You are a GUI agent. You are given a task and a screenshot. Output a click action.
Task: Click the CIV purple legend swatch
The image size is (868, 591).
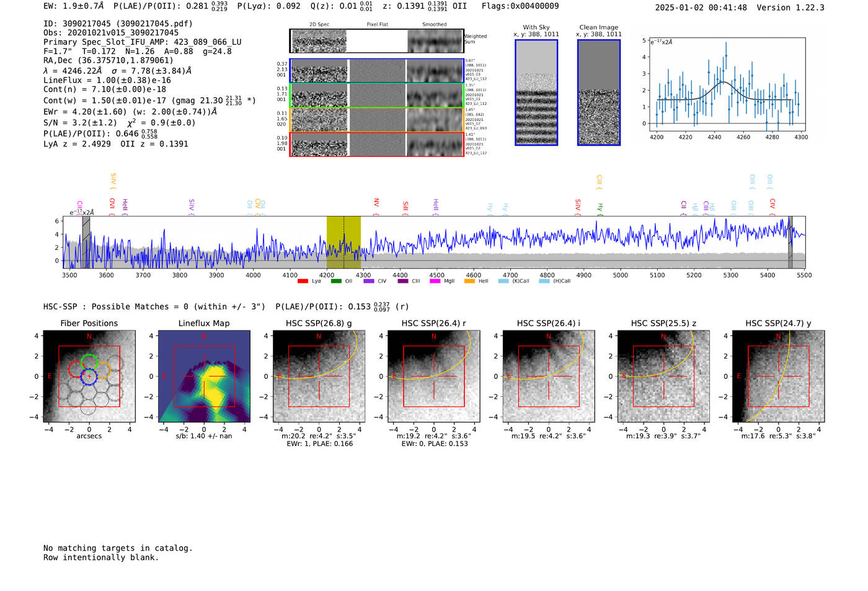(369, 281)
